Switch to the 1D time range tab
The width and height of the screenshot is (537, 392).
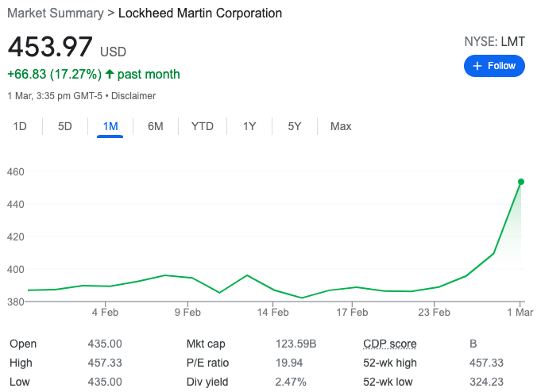click(x=21, y=126)
